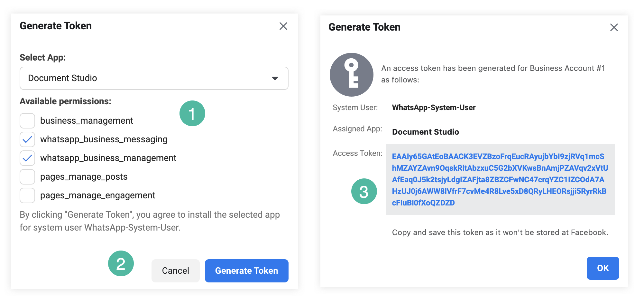This screenshot has width=644, height=304.
Task: Click the green step marker 3
Action: [x=364, y=192]
